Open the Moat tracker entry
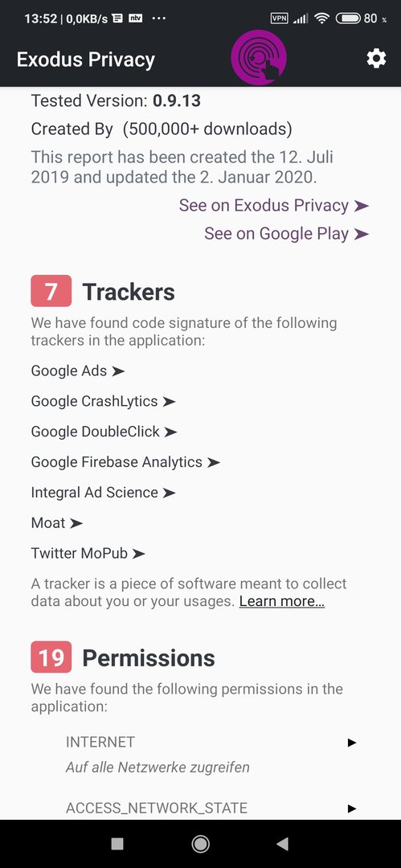 pyautogui.click(x=57, y=523)
